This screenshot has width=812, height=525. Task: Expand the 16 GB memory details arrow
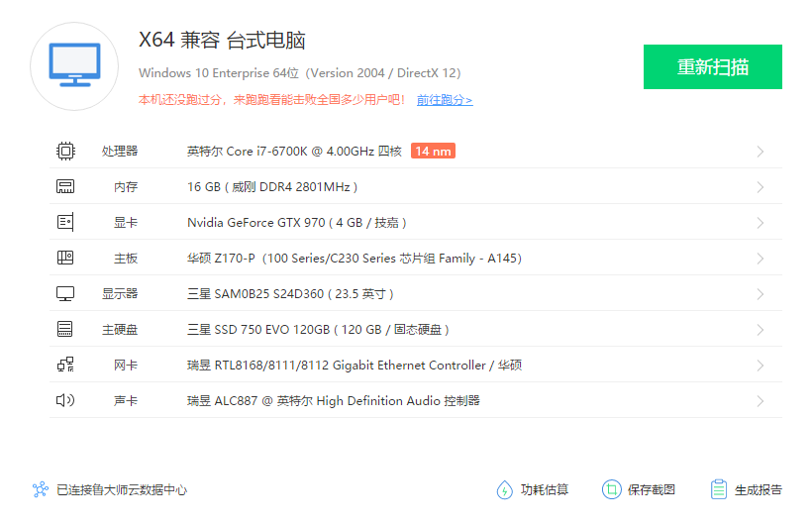point(761,187)
